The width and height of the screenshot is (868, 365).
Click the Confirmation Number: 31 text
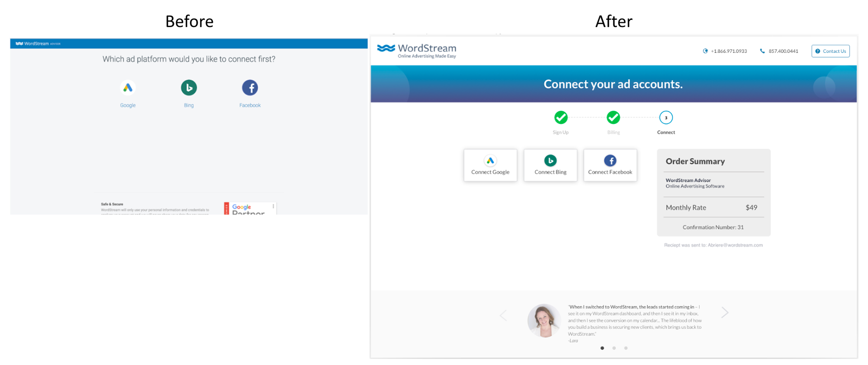pos(713,228)
